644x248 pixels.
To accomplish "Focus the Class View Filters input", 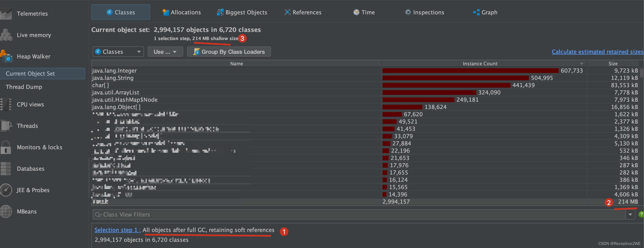I will pyautogui.click(x=359, y=214).
